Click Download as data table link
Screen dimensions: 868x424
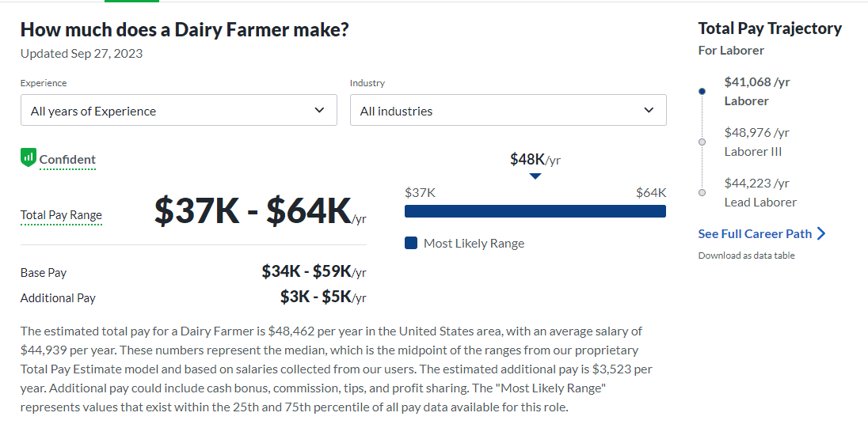coord(746,256)
